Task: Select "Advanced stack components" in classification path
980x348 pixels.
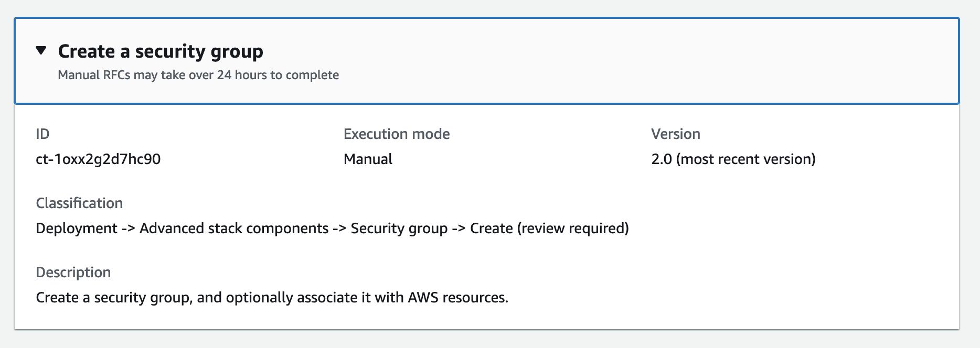Action: (x=234, y=229)
